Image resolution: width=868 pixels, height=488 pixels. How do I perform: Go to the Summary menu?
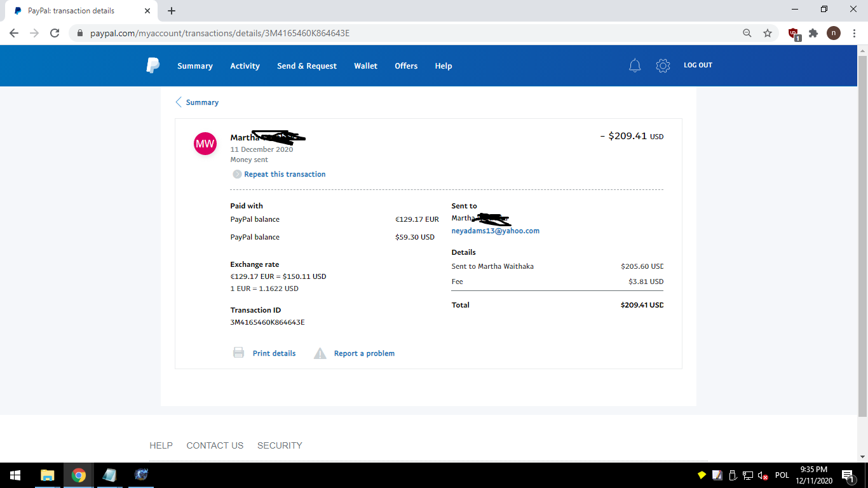(195, 66)
